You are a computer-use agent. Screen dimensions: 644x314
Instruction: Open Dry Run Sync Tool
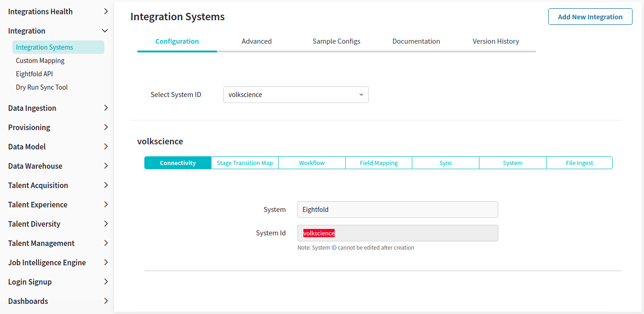click(42, 87)
